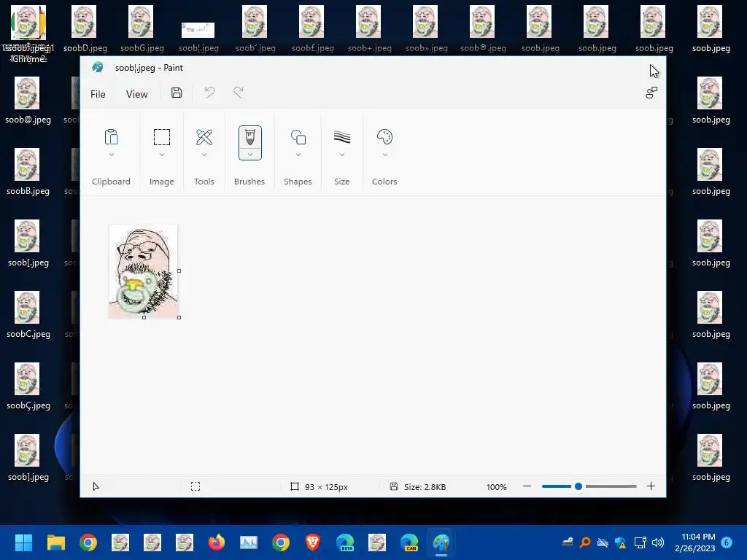Viewport: 747px width, 560px height.
Task: Select the soob+.jpeg desktop file
Action: coord(368,29)
